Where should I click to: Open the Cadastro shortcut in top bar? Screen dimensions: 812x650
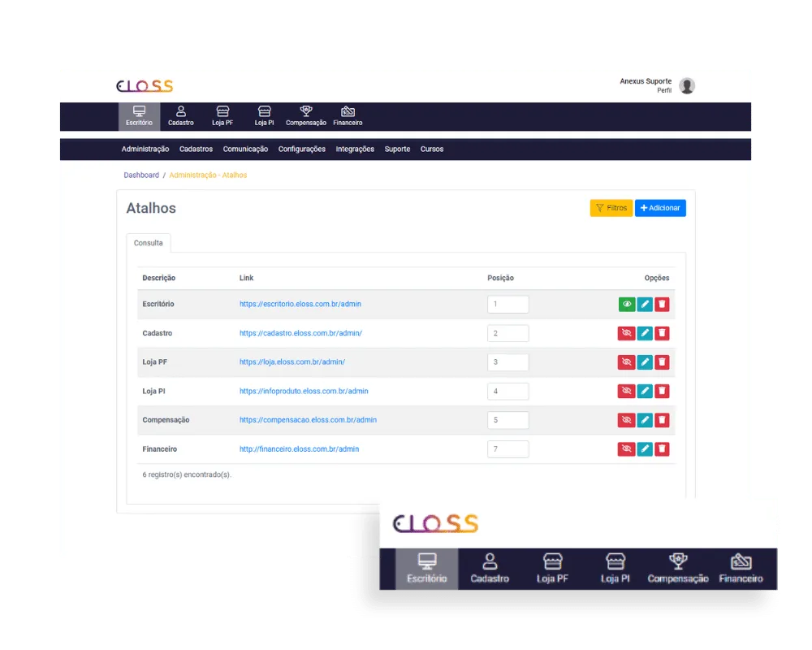coord(181,116)
